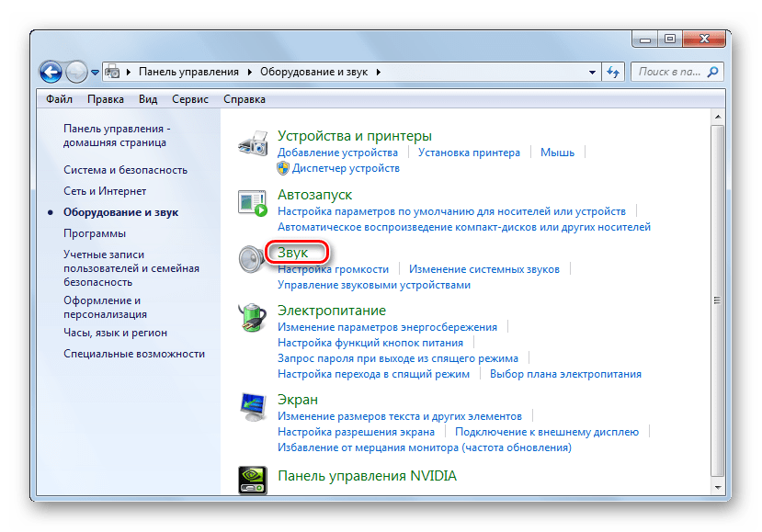Open the Файл menu
762x532 pixels.
59,99
